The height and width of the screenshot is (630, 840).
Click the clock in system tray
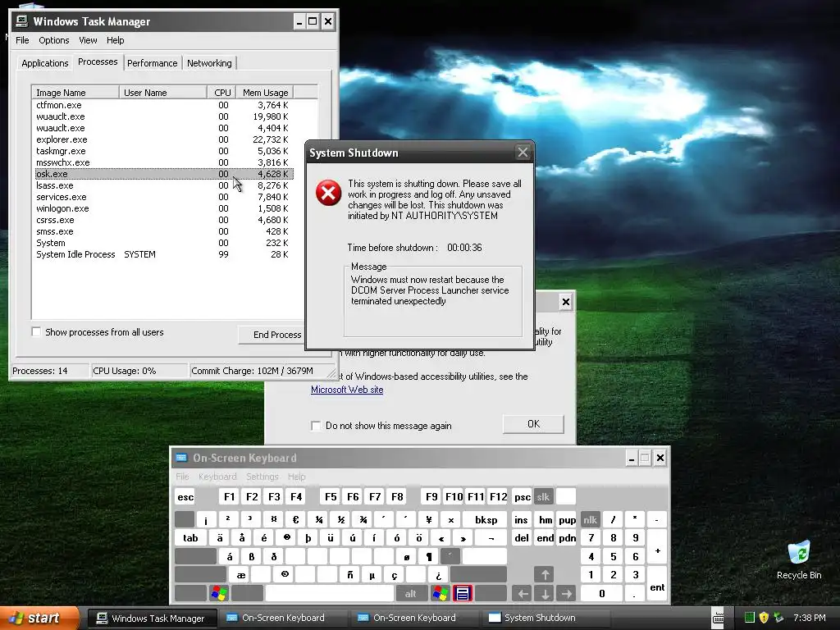pos(809,618)
